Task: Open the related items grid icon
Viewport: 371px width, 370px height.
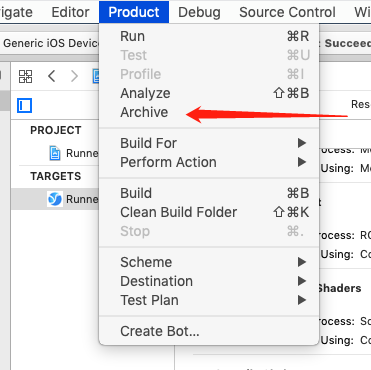Action: [25, 76]
